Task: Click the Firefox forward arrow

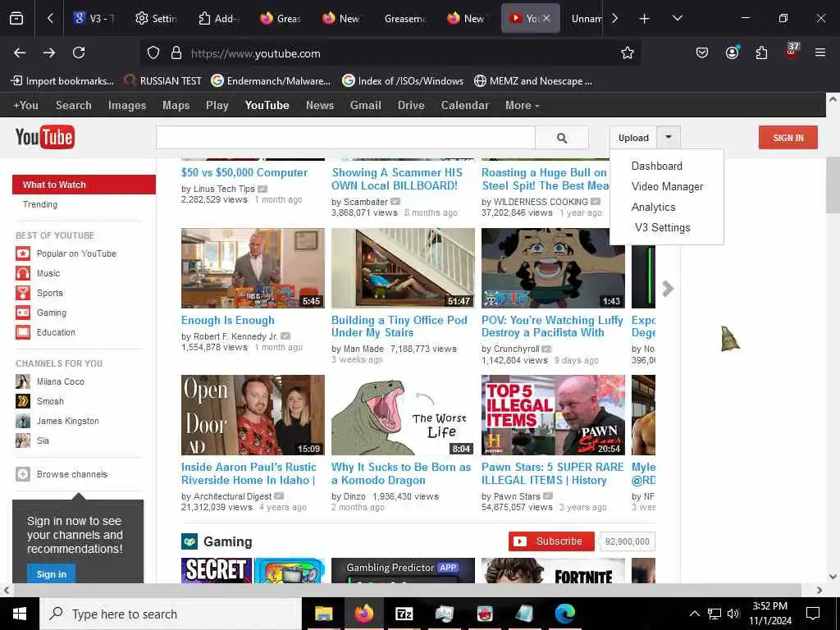Action: pos(49,52)
